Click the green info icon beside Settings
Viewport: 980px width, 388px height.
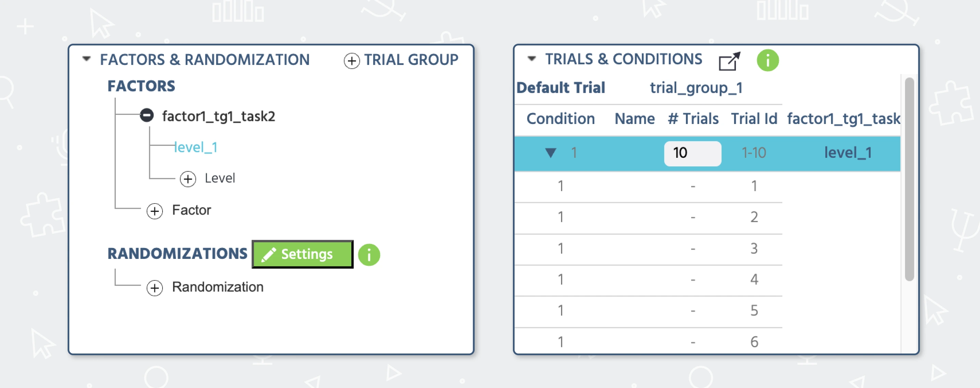point(369,254)
